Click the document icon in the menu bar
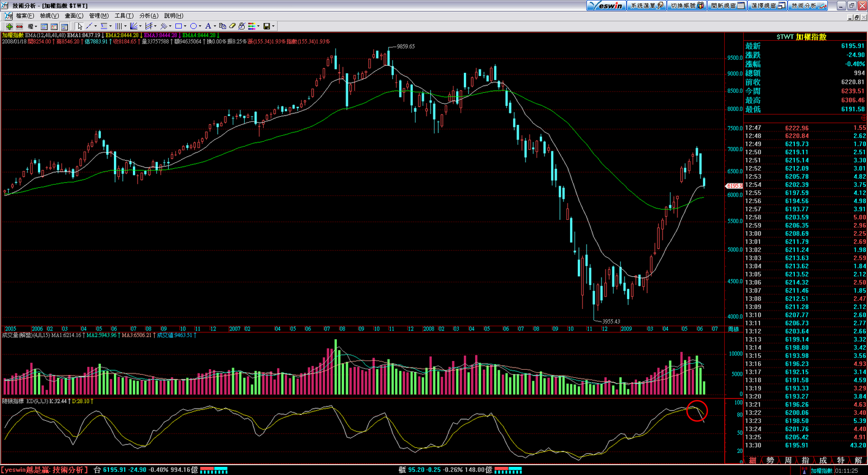The height and width of the screenshot is (475, 868). [8, 16]
